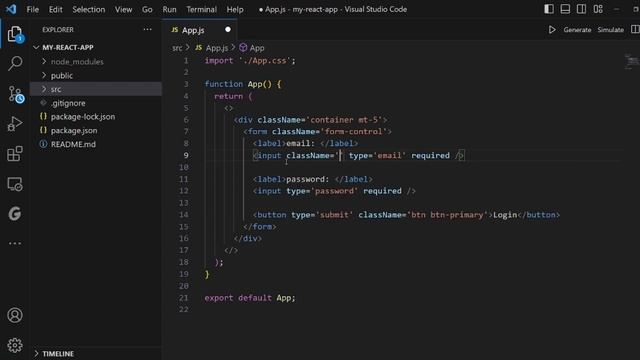The height and width of the screenshot is (360, 640).
Task: Open the Source Control view icon
Action: [x=16, y=94]
